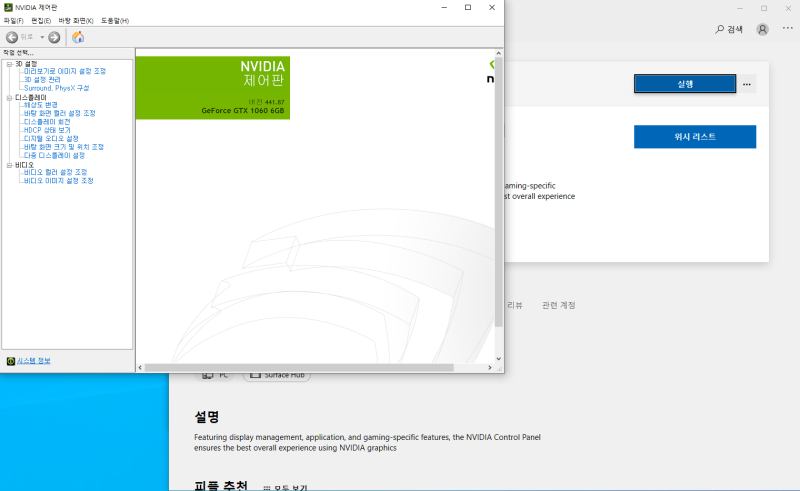800x491 pixels.
Task: Click the 실행 button in Store
Action: pyautogui.click(x=685, y=84)
